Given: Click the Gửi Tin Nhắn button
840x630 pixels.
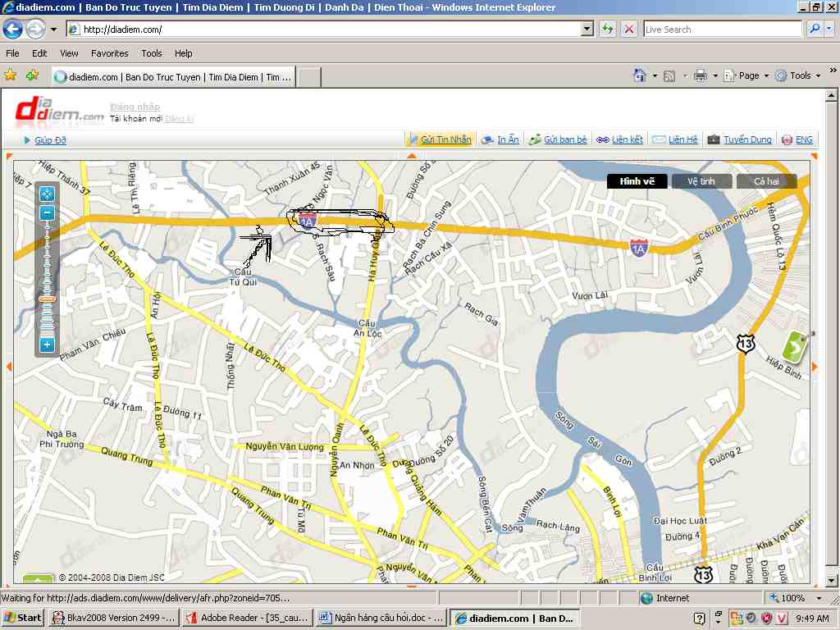Looking at the screenshot, I should pos(441,139).
